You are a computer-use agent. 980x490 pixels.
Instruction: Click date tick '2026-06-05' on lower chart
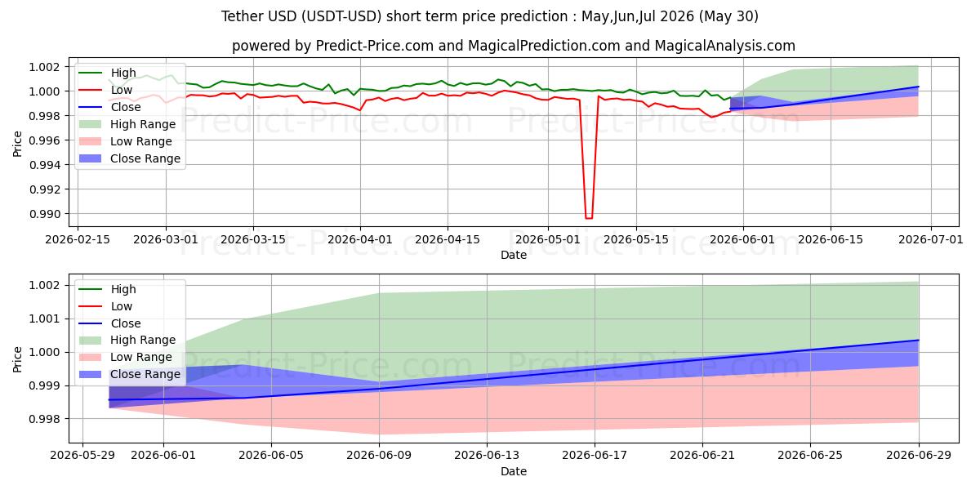[x=271, y=455]
